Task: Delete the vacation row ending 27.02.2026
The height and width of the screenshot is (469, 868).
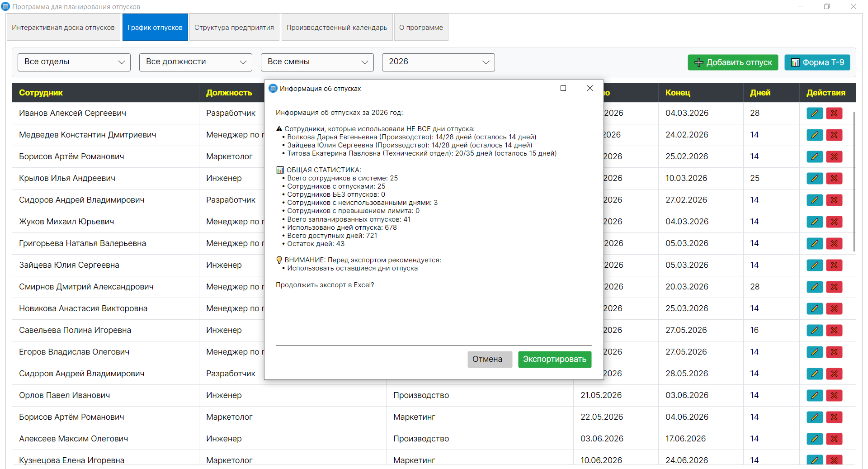Action: pyautogui.click(x=834, y=200)
